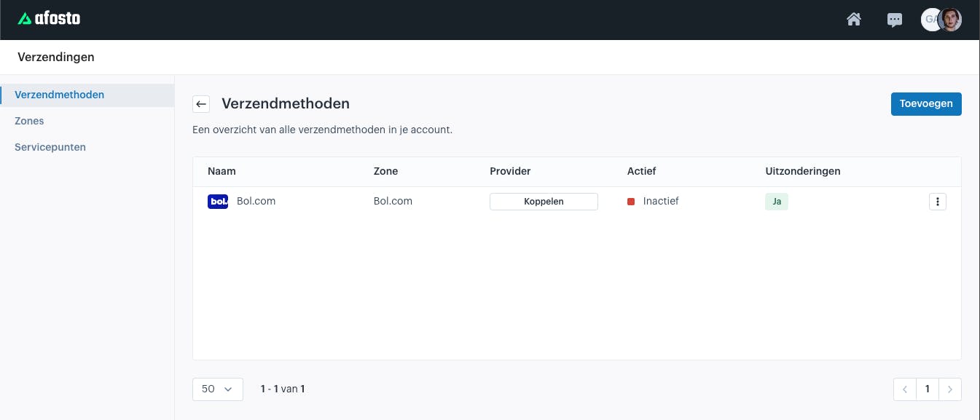Click the Uitzonderingen column header
Screen dimensions: 980x420
coord(803,171)
